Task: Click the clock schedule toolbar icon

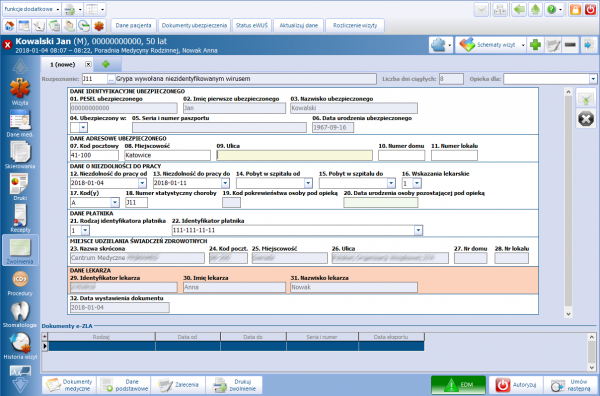Action: coord(84,26)
